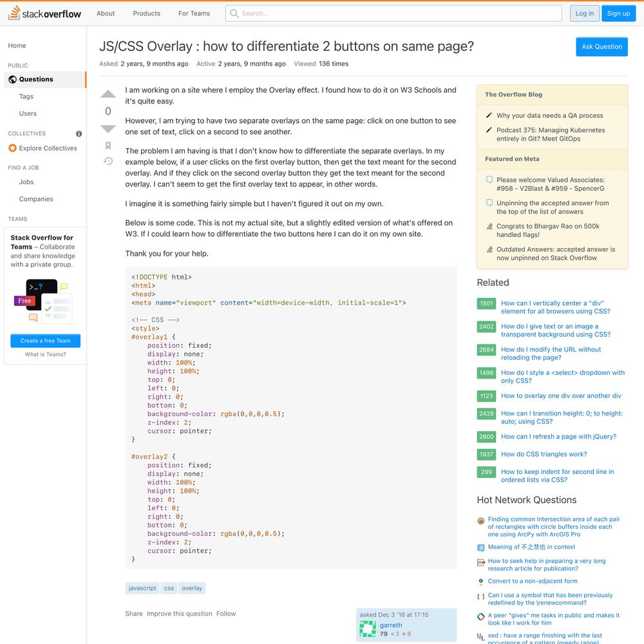Select the overlay tag

[192, 588]
